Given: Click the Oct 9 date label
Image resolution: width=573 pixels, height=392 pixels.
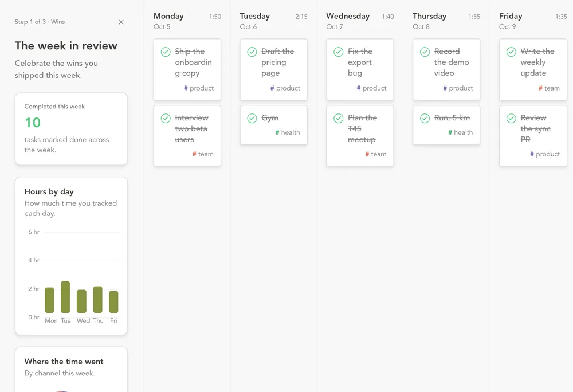Looking at the screenshot, I should [x=508, y=27].
